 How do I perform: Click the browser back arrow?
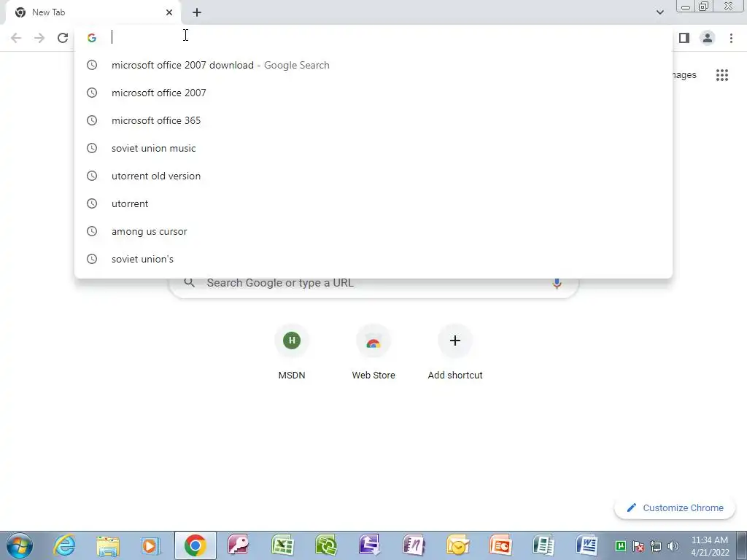pos(16,38)
